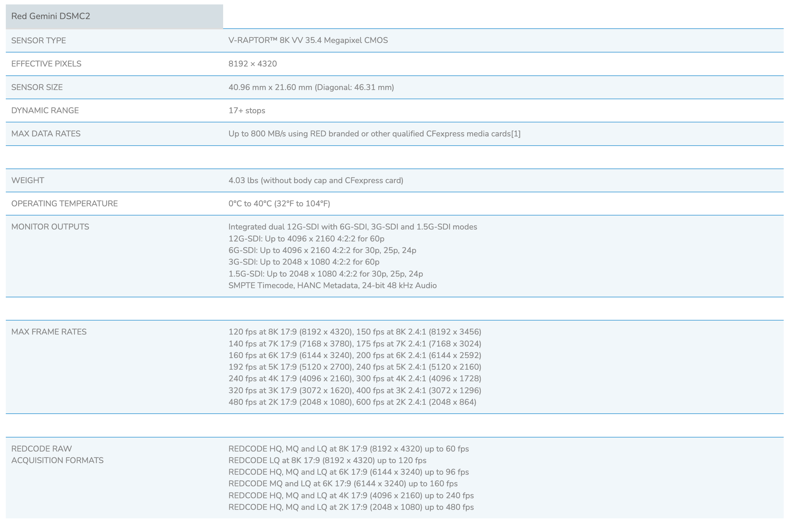The width and height of the screenshot is (797, 532).
Task: Click the 3G-SDI 2048 x 1080 for 60p line
Action: click(304, 262)
